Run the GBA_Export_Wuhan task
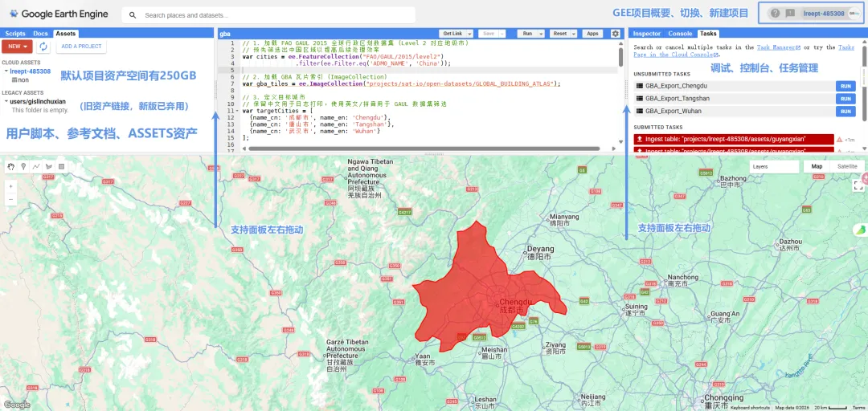868x411 pixels. pyautogui.click(x=845, y=112)
